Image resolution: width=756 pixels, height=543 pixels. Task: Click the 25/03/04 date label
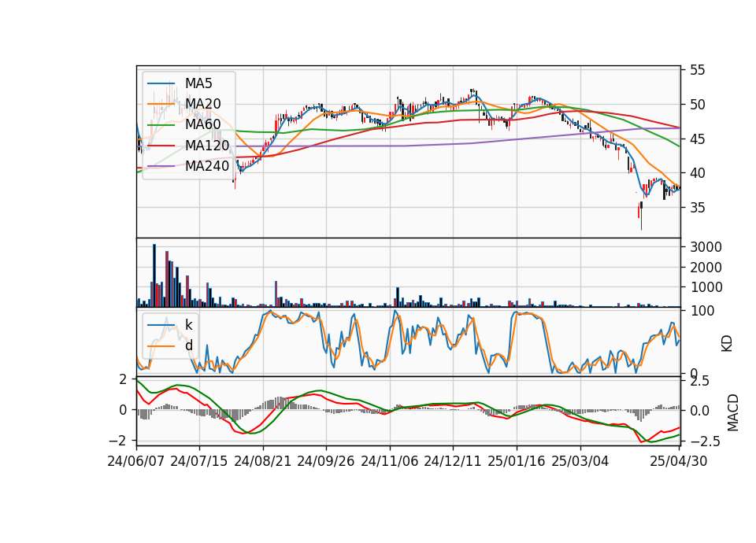click(x=580, y=461)
